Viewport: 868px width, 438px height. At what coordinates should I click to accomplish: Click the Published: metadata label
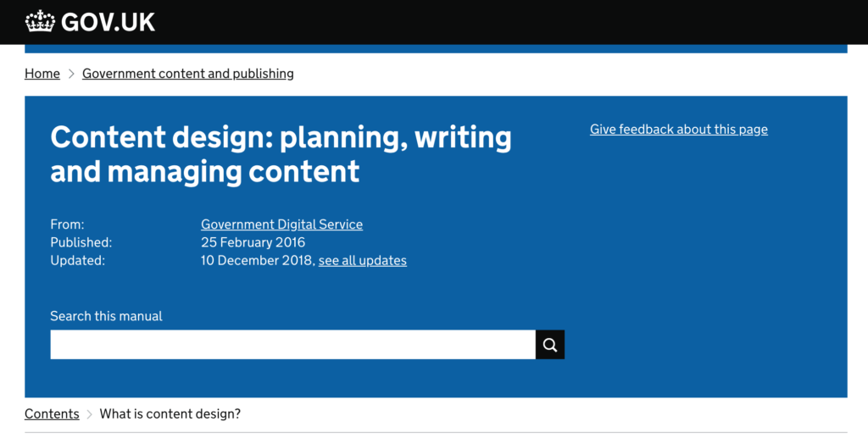(x=81, y=242)
